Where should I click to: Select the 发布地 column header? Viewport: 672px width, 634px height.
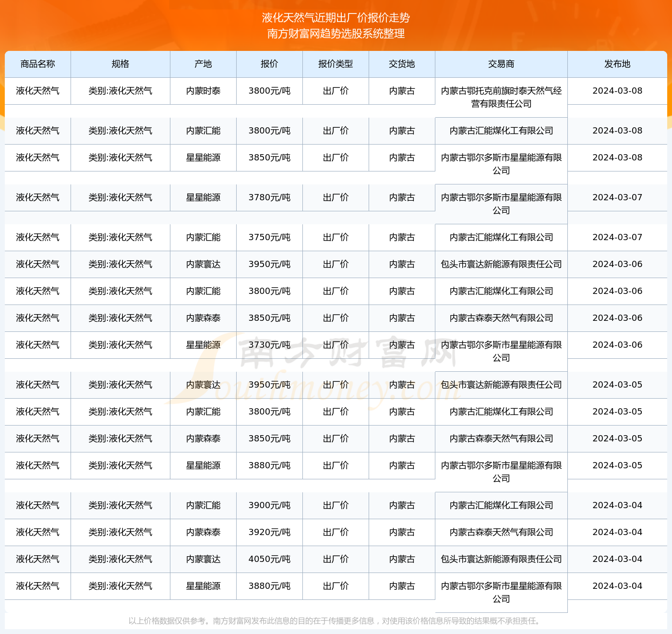pos(618,64)
